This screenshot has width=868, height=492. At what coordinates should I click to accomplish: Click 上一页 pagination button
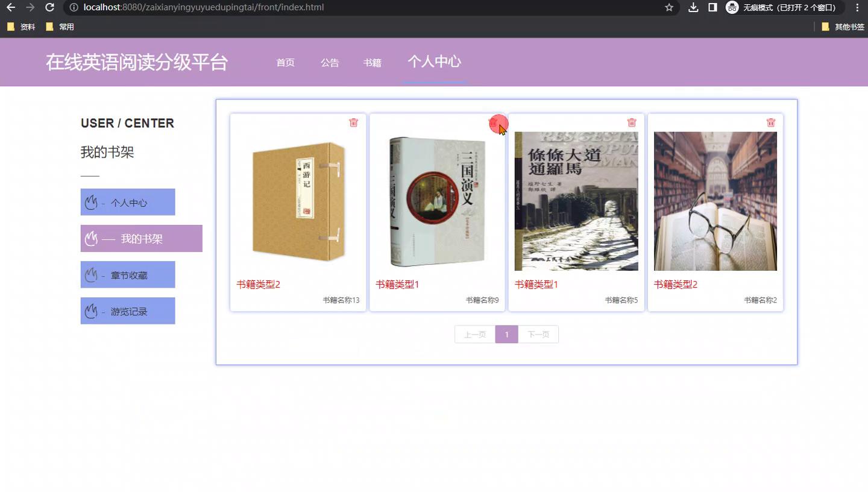pyautogui.click(x=475, y=334)
